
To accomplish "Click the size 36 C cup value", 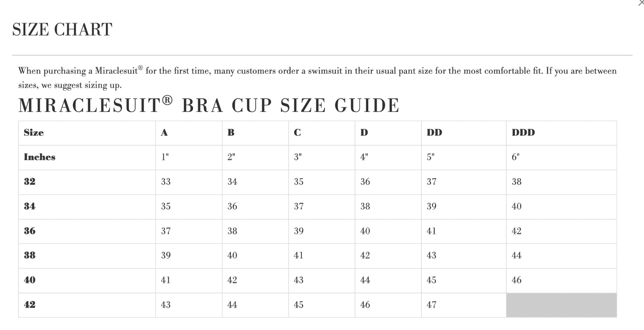I will (x=299, y=231).
